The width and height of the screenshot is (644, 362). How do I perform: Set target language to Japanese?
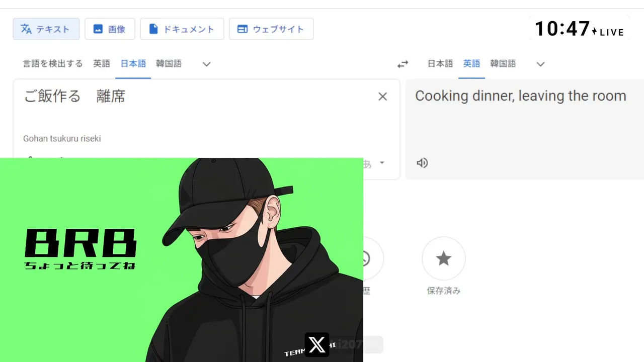(440, 64)
